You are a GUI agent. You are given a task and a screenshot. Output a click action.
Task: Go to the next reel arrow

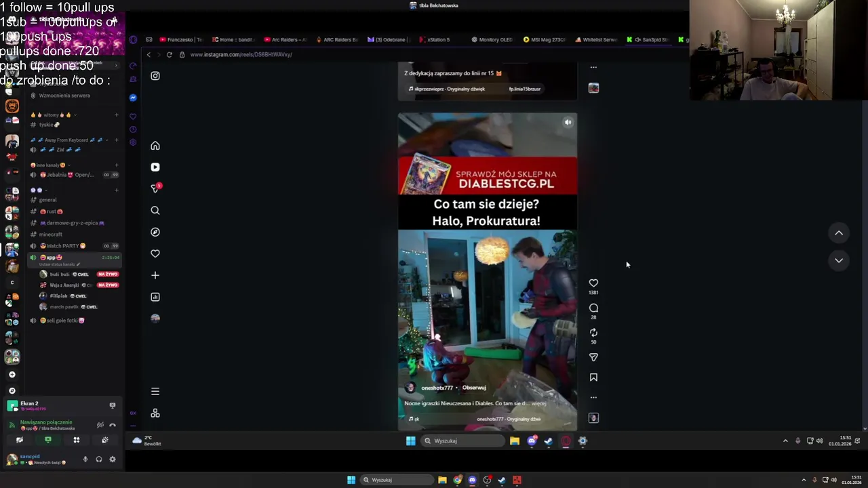tap(839, 260)
